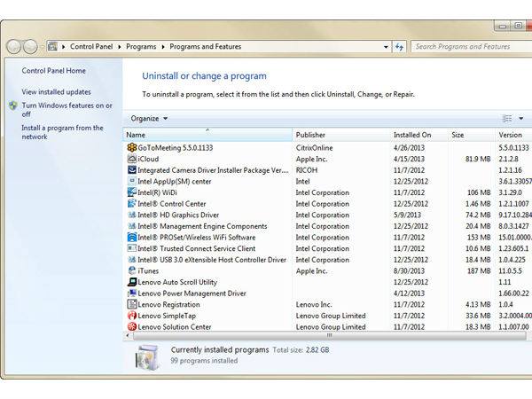The width and height of the screenshot is (532, 399).
Task: Click the help question mark icon
Action: pyautogui.click(x=529, y=118)
